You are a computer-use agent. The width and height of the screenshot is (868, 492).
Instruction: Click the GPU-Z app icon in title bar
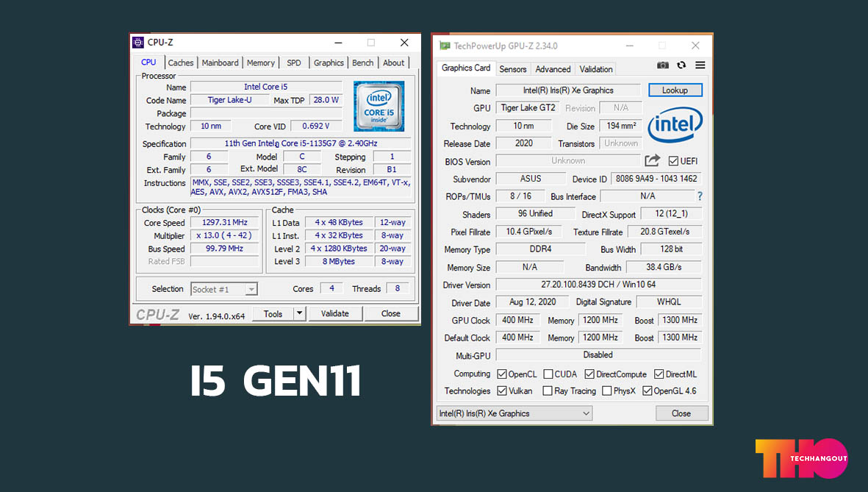pyautogui.click(x=445, y=46)
